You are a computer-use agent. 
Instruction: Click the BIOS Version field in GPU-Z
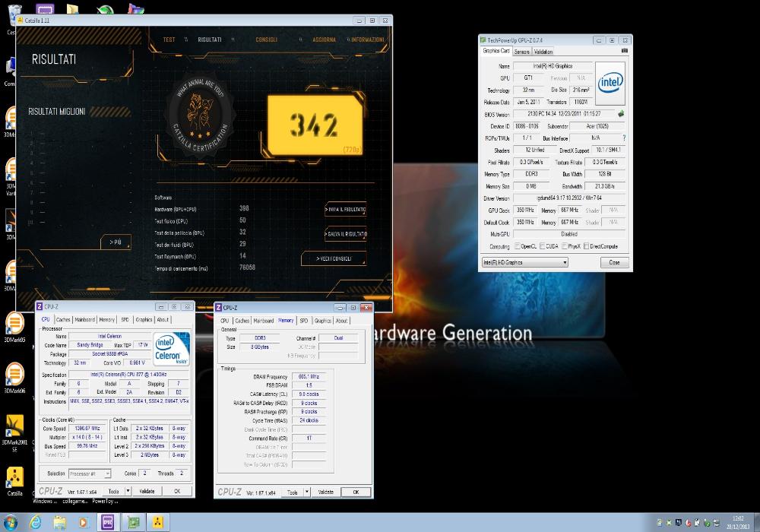[x=564, y=114]
